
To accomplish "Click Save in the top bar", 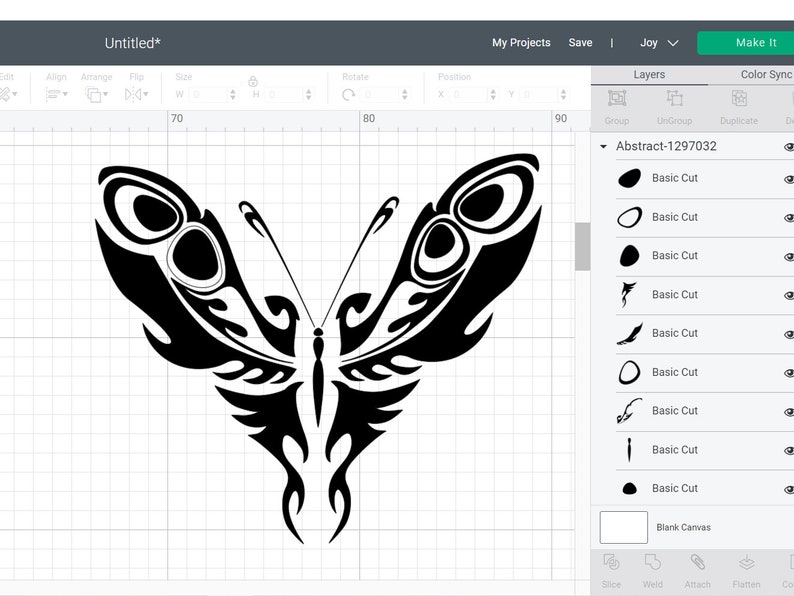I will [x=580, y=43].
